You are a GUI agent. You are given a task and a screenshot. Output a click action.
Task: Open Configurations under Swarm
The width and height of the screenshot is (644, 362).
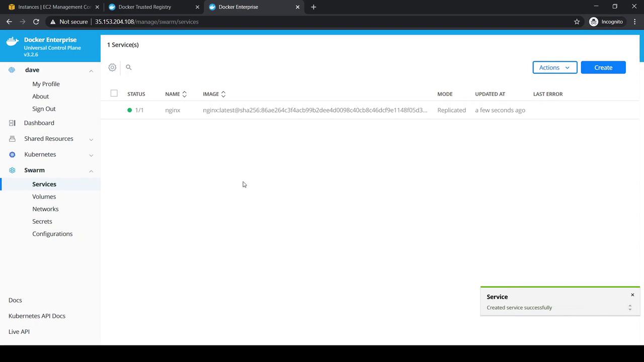[52, 234]
